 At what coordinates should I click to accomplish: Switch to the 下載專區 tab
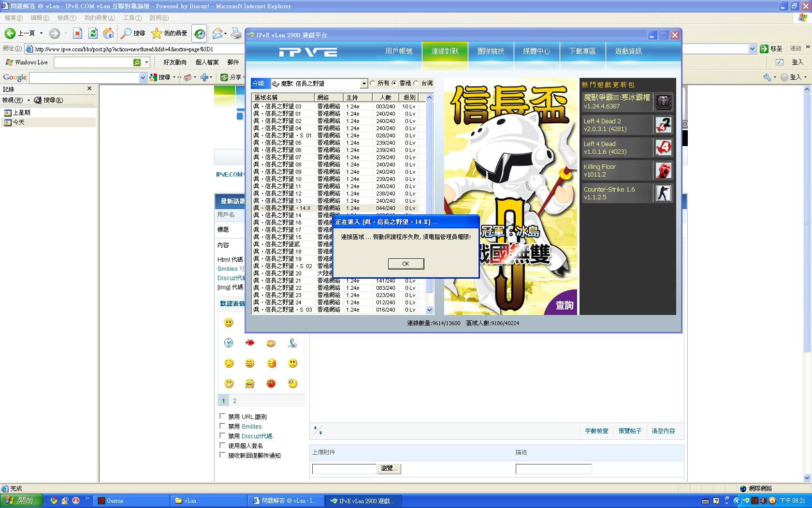pos(582,51)
